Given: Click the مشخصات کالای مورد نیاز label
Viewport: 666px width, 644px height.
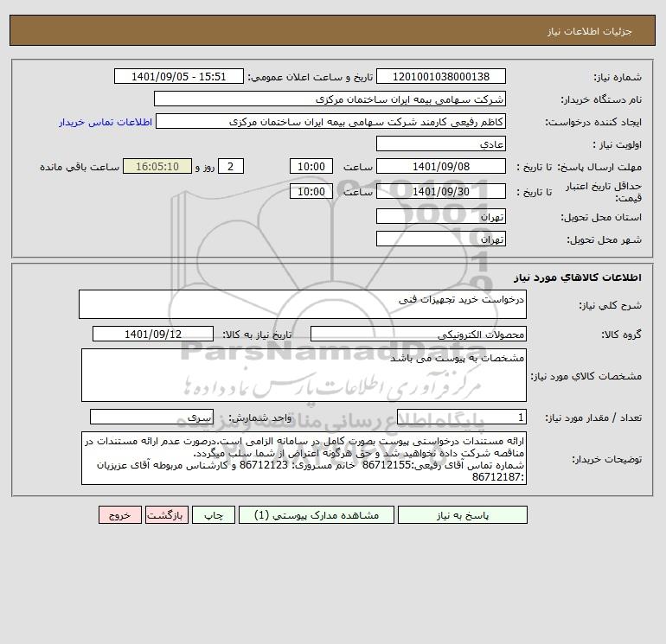Looking at the screenshot, I should pyautogui.click(x=586, y=376).
